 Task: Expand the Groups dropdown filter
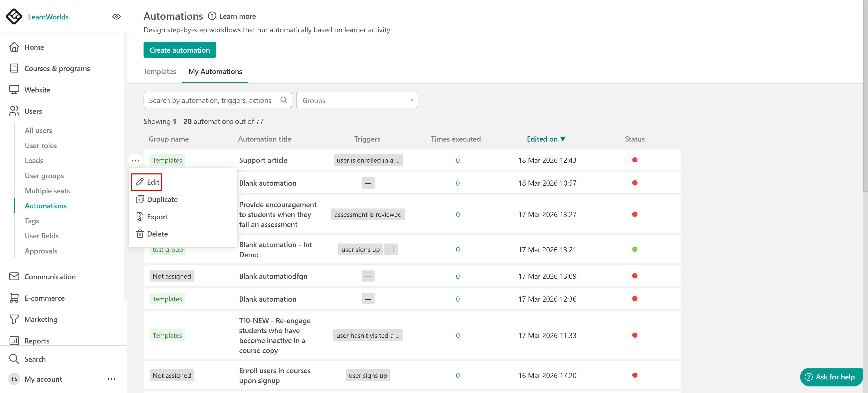point(357,100)
